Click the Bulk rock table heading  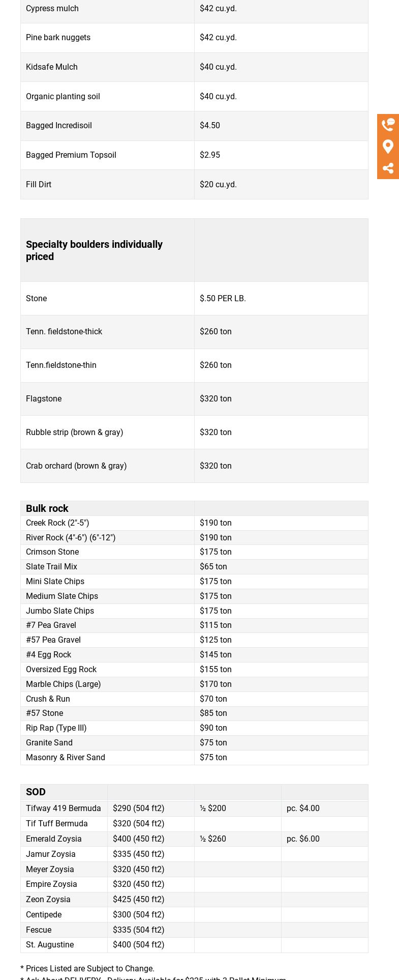(x=47, y=508)
